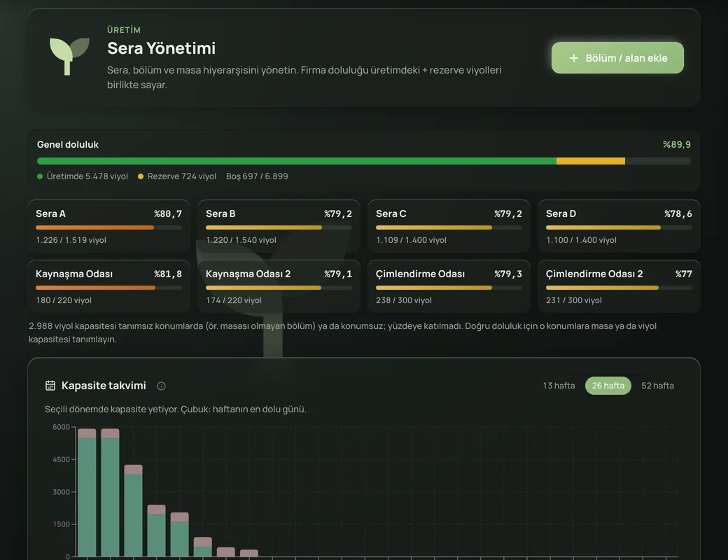Viewport: 728px width, 560px height.
Task: Click the 6000 axis label on the chart
Action: click(x=61, y=427)
